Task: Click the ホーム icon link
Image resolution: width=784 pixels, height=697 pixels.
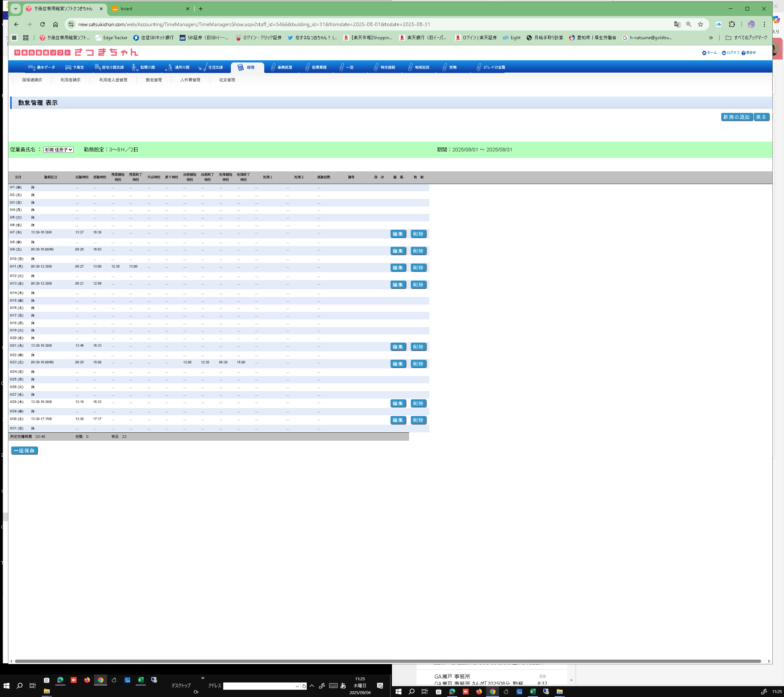Action: (704, 53)
